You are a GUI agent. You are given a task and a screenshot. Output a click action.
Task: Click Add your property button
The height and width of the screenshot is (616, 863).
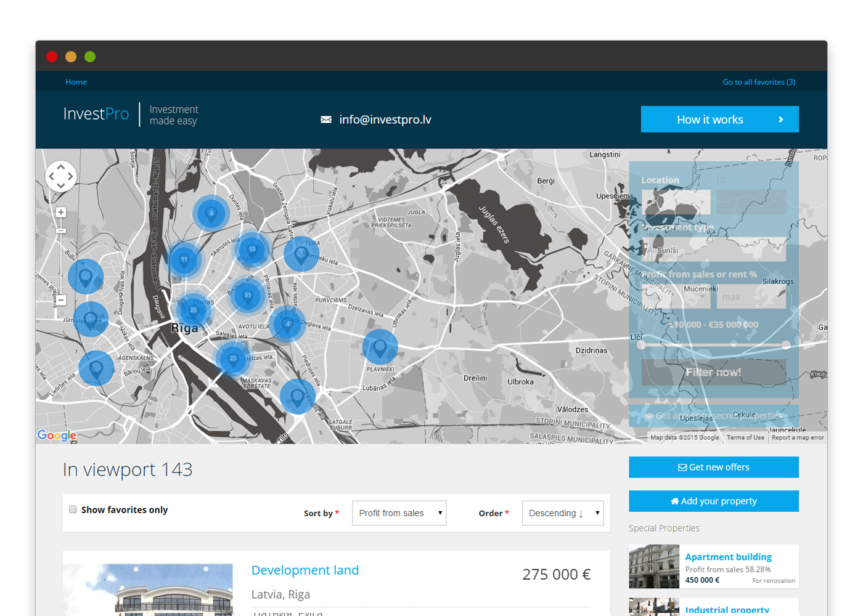point(714,501)
